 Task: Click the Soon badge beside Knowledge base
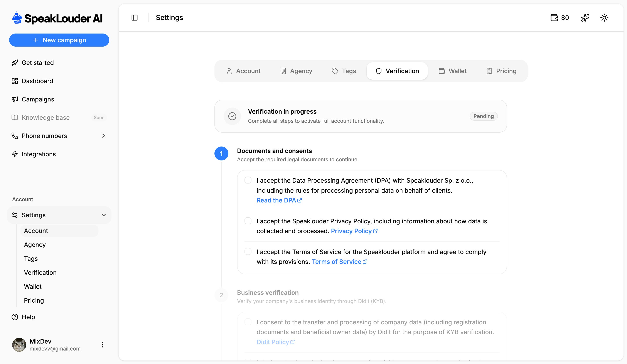pyautogui.click(x=99, y=117)
